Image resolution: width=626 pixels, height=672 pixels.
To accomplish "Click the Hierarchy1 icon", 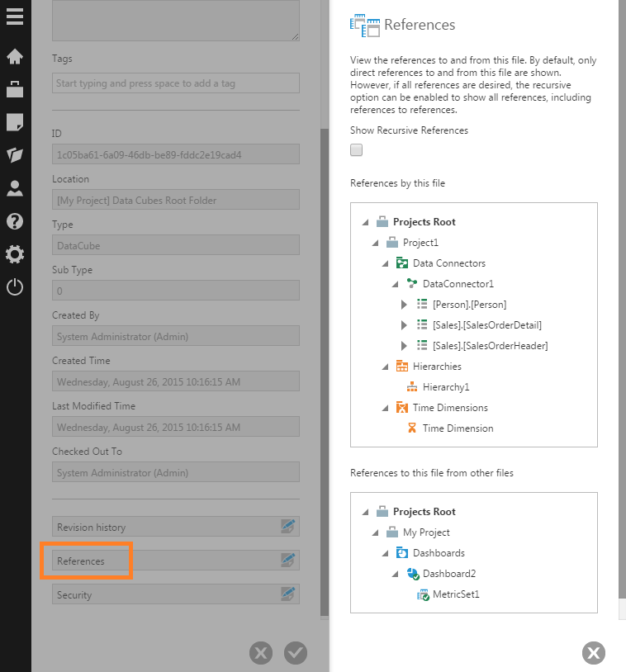I will point(411,386).
